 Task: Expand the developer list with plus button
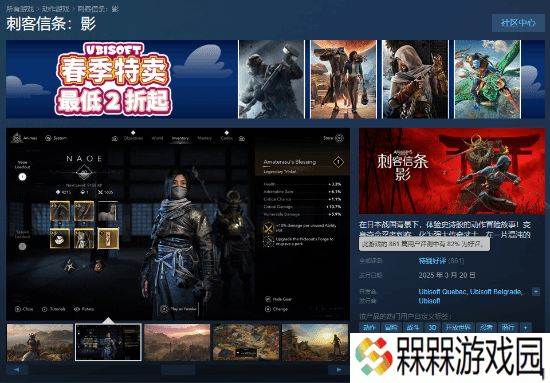coord(536,291)
